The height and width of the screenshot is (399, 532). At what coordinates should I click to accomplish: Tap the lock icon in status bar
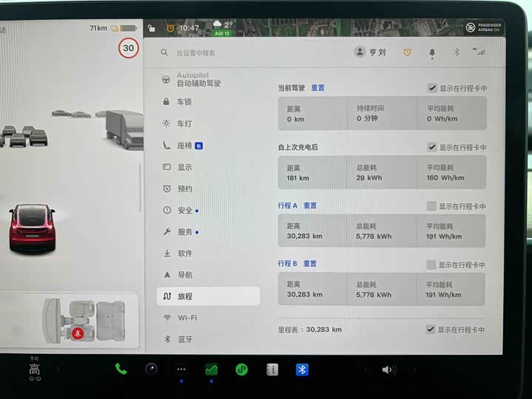[151, 28]
